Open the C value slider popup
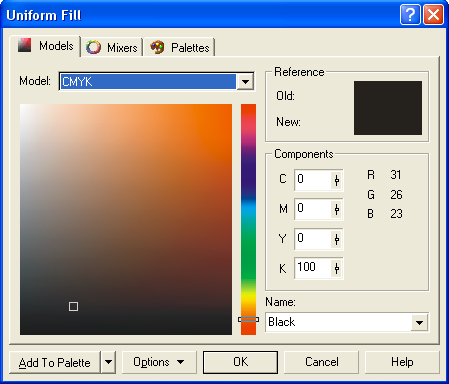Viewport: 449px width, 384px height. point(337,180)
